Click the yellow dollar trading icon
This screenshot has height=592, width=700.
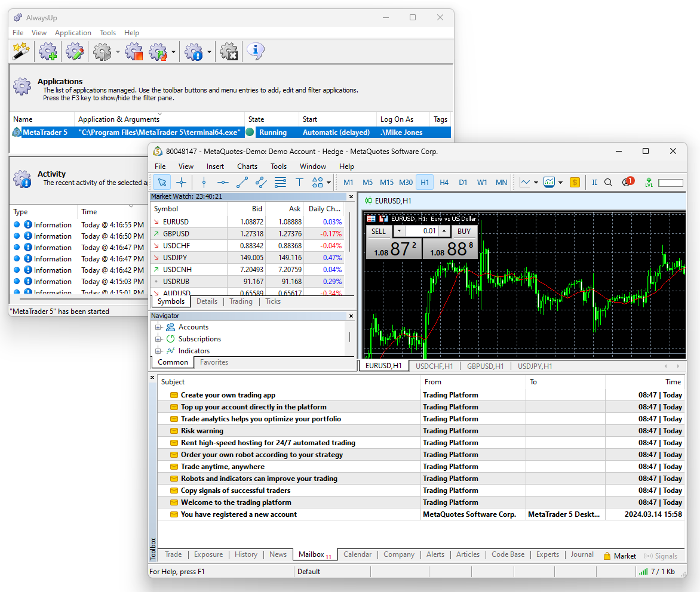coord(575,182)
